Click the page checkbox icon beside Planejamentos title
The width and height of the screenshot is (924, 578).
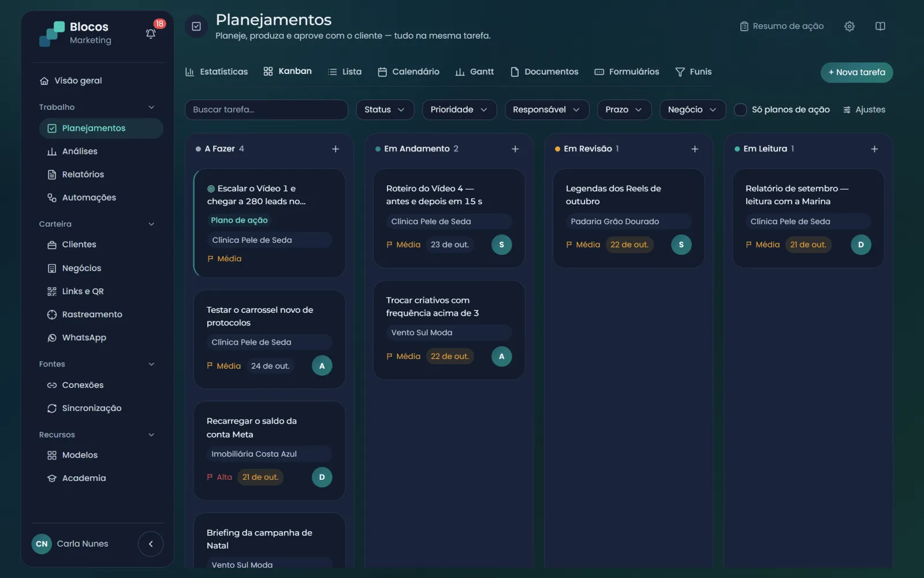point(196,27)
